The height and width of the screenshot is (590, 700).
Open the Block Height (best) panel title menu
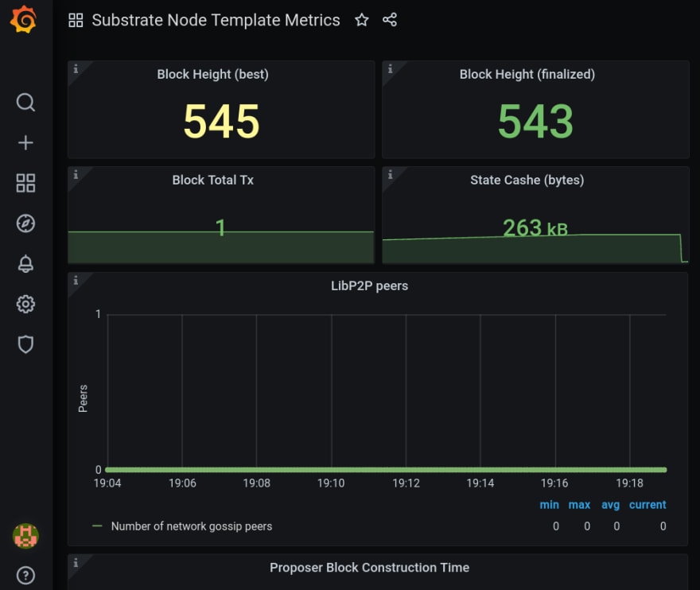(212, 74)
